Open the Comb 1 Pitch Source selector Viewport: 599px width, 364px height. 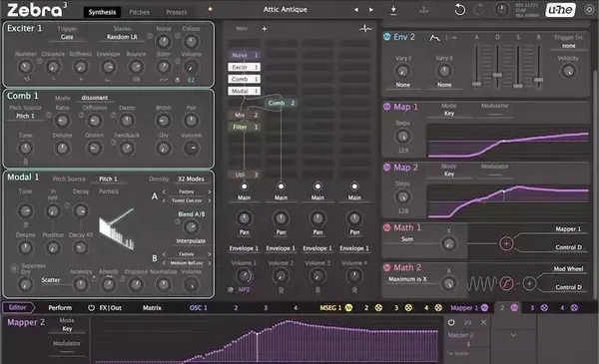25,116
